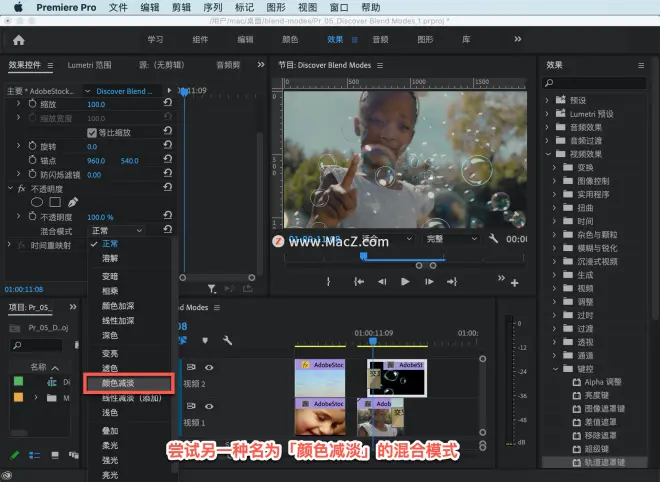Expand the Lumetri 预设 folder
The width and height of the screenshot is (660, 482).
[547, 114]
